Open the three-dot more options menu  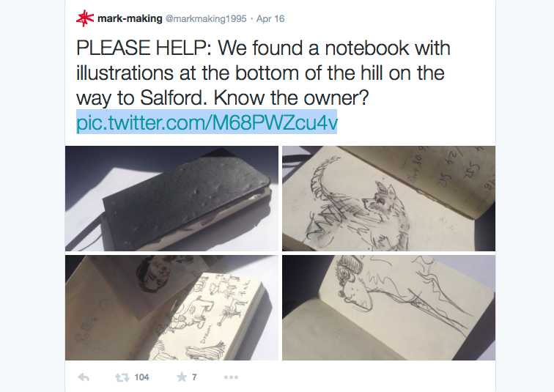[231, 377]
